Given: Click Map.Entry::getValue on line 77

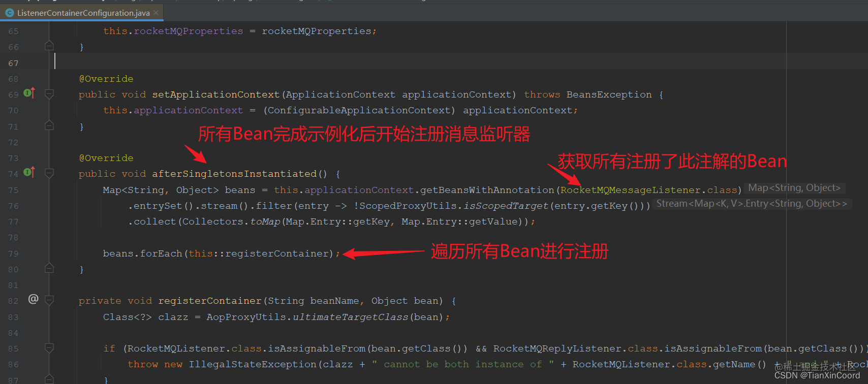Looking at the screenshot, I should [x=460, y=221].
